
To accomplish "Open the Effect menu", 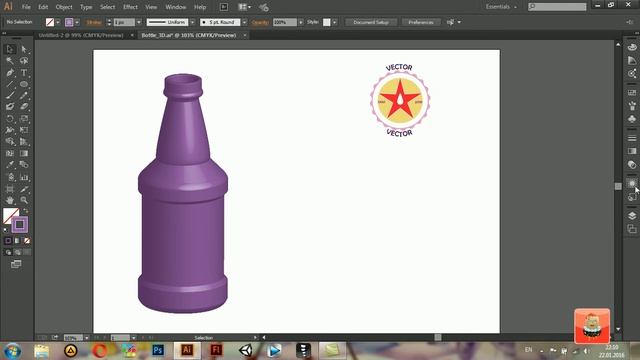I will (130, 7).
